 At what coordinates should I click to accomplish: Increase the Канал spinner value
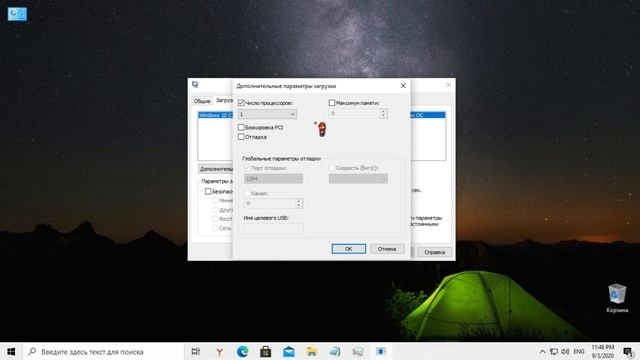click(x=298, y=201)
